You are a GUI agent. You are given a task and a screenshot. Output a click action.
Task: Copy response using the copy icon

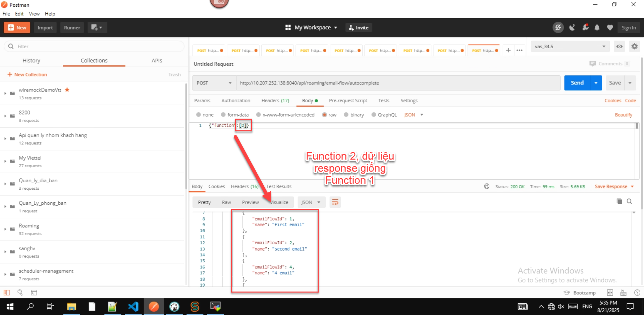[619, 201]
